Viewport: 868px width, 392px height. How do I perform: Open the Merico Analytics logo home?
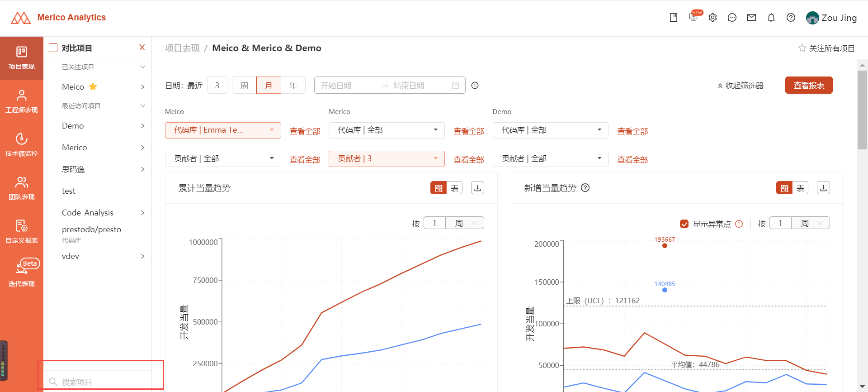(58, 18)
